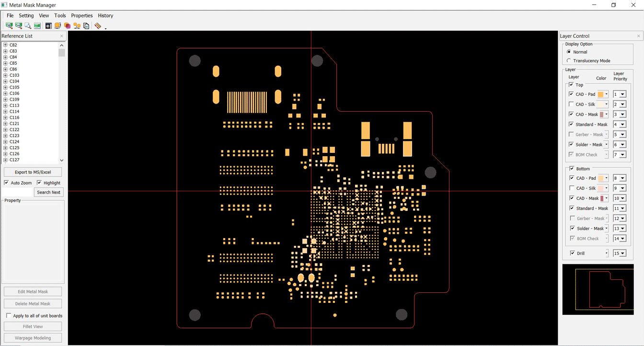Toggle the Highlight checkbox

[x=39, y=183]
